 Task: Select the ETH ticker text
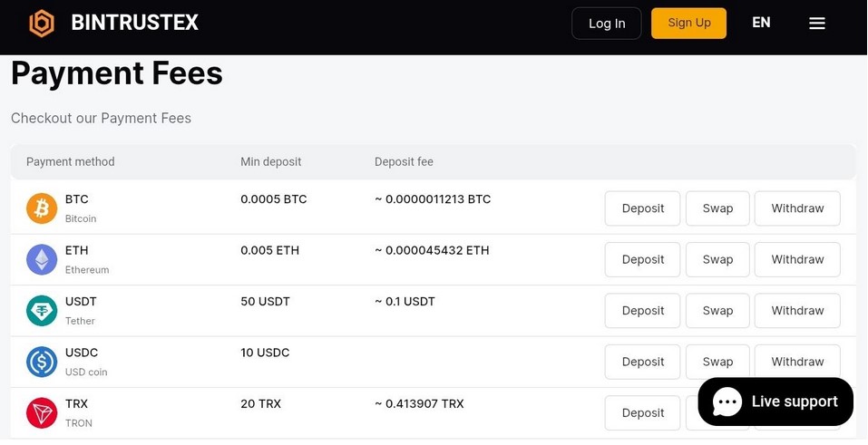point(76,250)
